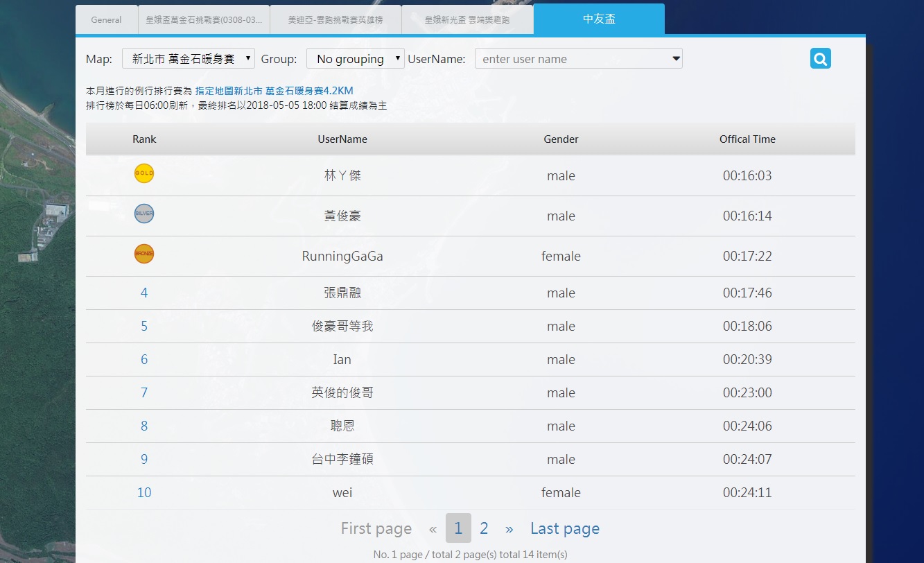This screenshot has width=924, height=563.
Task: Click rank number 8
Action: (x=144, y=426)
